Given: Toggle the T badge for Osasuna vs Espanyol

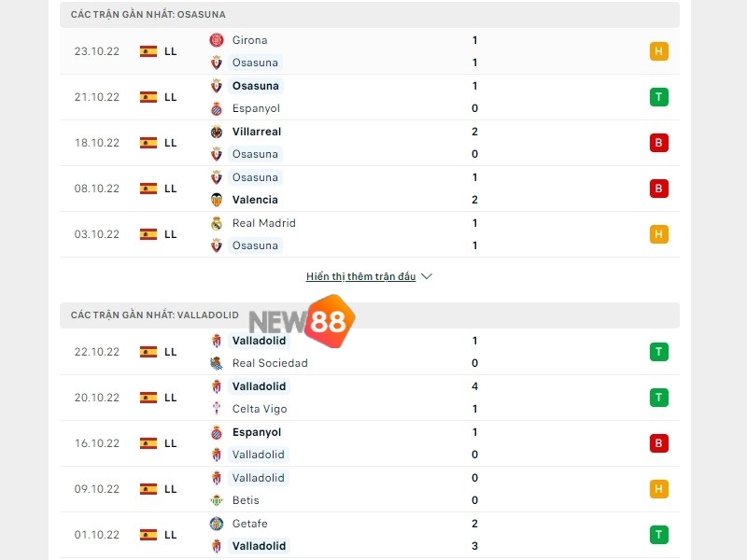Looking at the screenshot, I should coord(659,96).
